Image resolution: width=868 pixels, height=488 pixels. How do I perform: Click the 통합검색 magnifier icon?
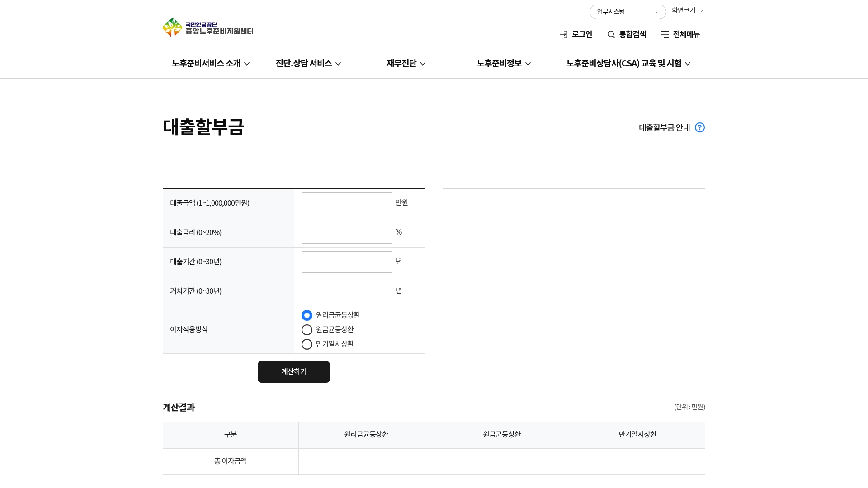(611, 34)
